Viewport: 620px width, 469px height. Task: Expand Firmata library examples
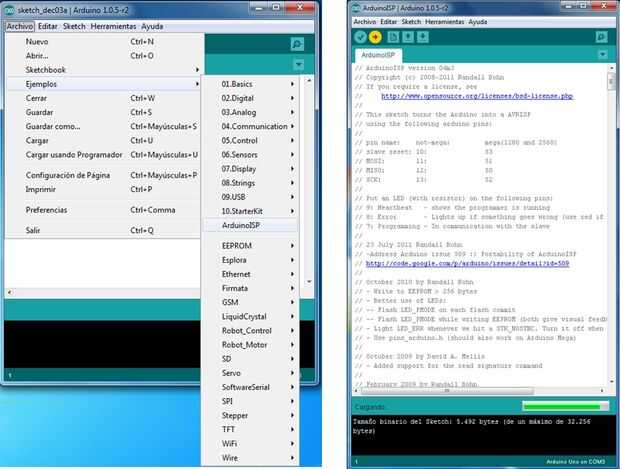(x=250, y=288)
